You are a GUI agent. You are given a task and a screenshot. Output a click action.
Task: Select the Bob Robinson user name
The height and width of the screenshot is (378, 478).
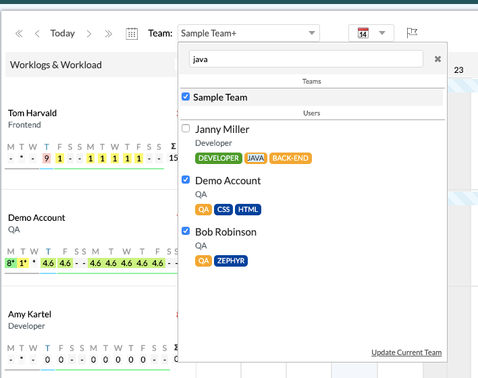[226, 232]
